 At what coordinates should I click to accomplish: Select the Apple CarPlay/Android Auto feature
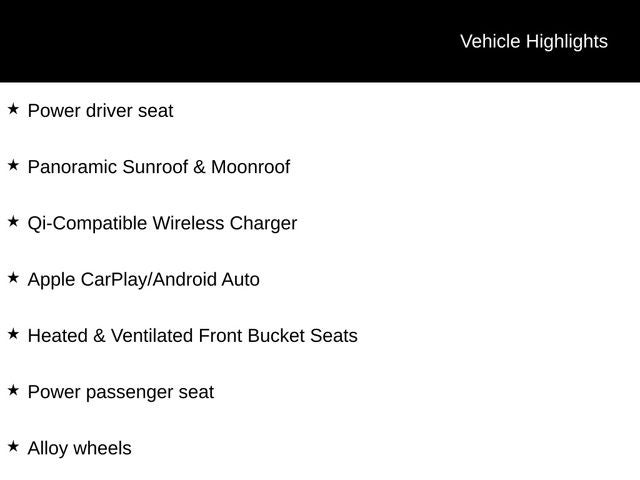pyautogui.click(x=143, y=280)
